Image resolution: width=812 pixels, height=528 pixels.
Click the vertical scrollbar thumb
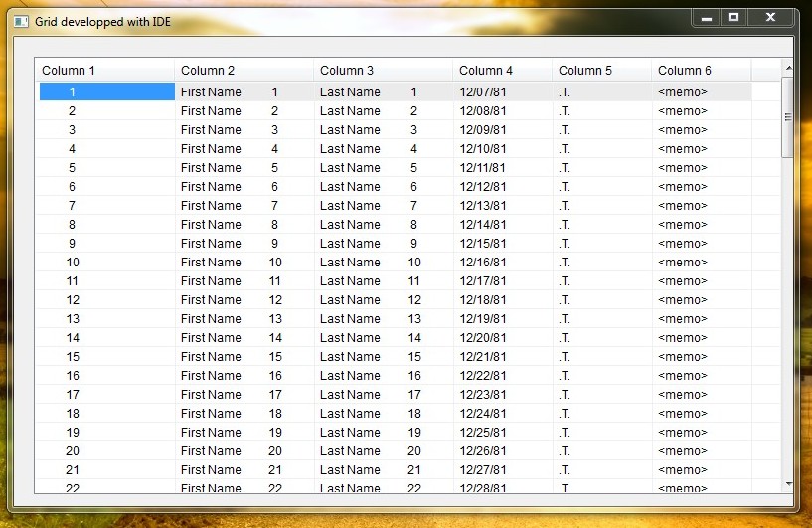[788, 116]
